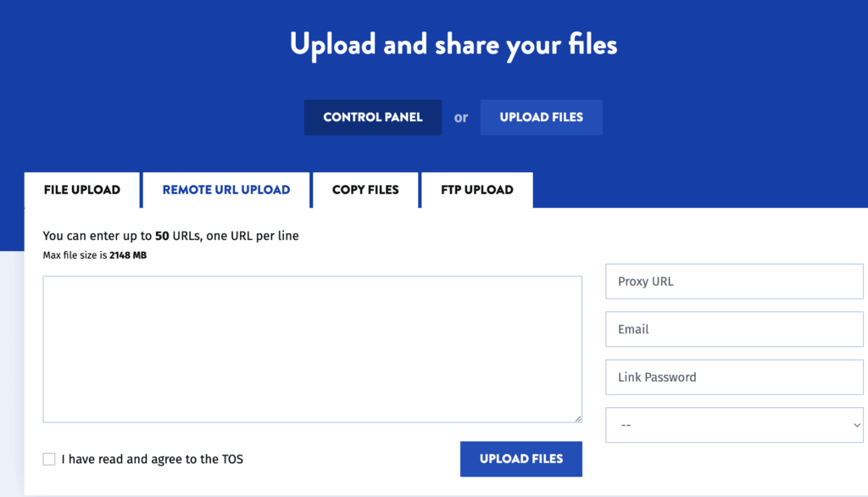Click the top Upload Files button
868x497 pixels.
click(x=541, y=117)
